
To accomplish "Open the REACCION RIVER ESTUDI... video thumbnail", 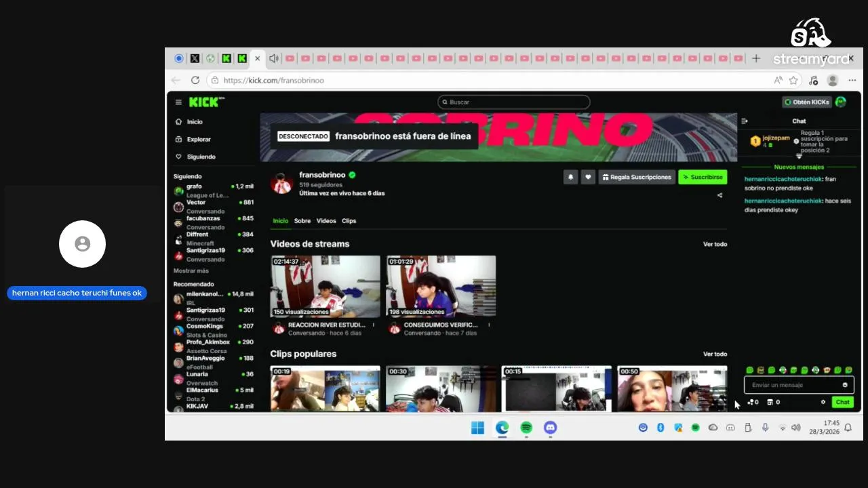I will point(325,286).
